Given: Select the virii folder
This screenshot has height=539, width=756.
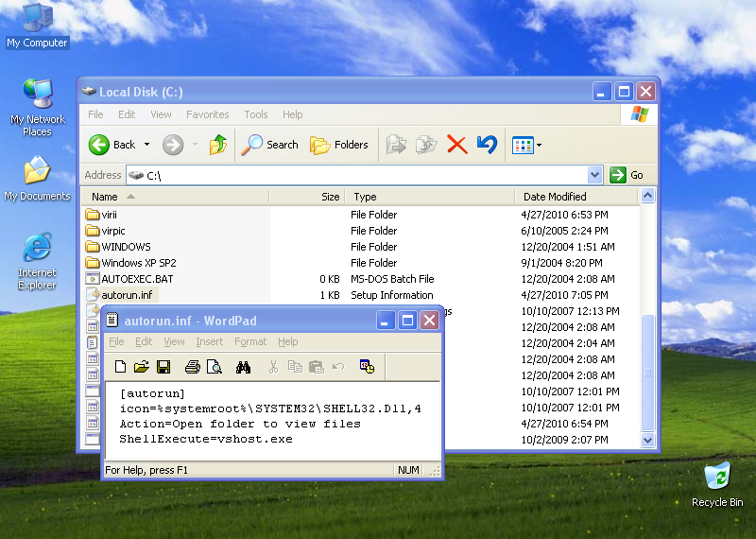Looking at the screenshot, I should click(x=101, y=215).
